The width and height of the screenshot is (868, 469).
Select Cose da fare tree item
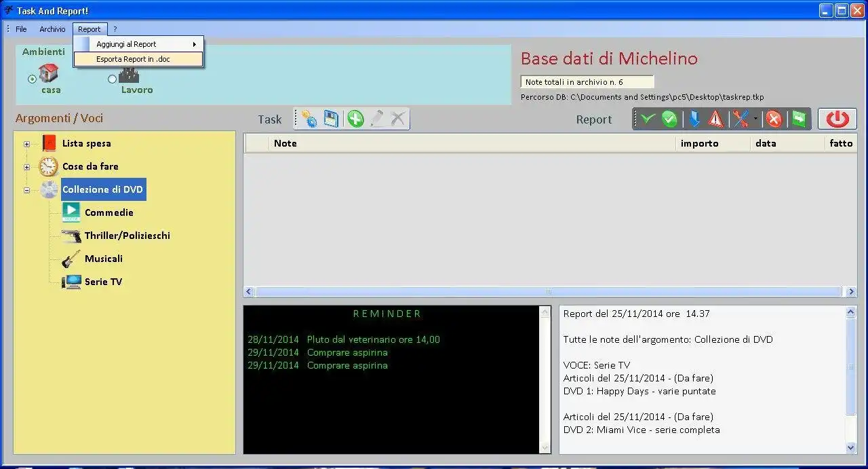[x=91, y=166]
